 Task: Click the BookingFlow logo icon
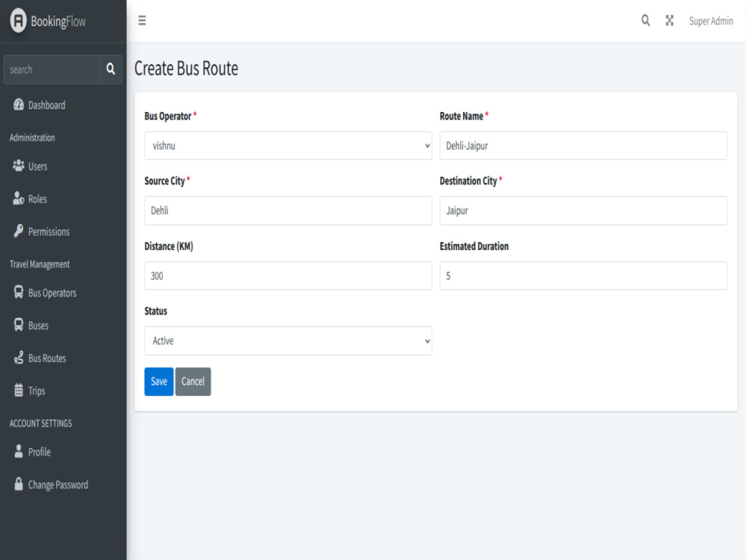[18, 20]
